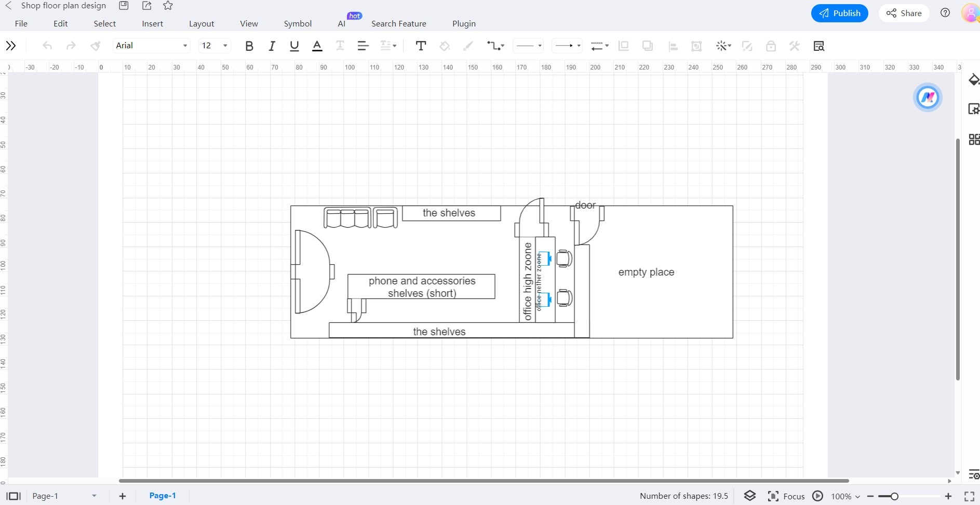Viewport: 980px width, 505px height.
Task: Open the layers icon in status bar
Action: (x=750, y=496)
